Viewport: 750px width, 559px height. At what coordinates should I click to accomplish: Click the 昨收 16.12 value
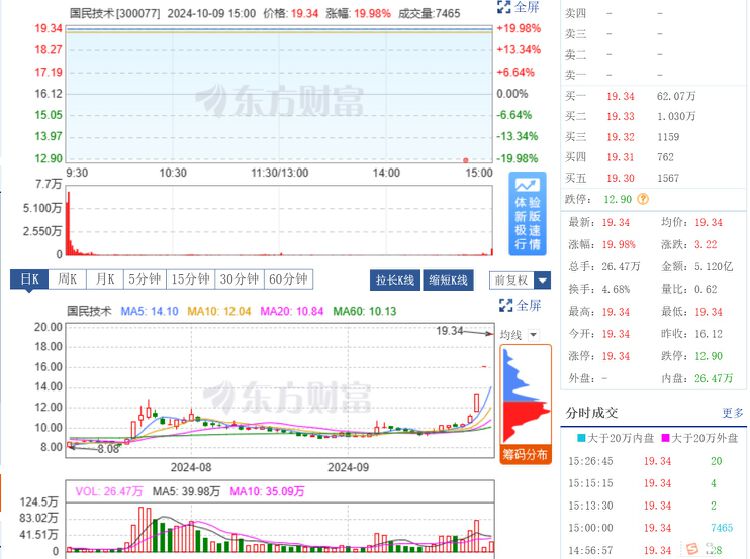tap(709, 334)
